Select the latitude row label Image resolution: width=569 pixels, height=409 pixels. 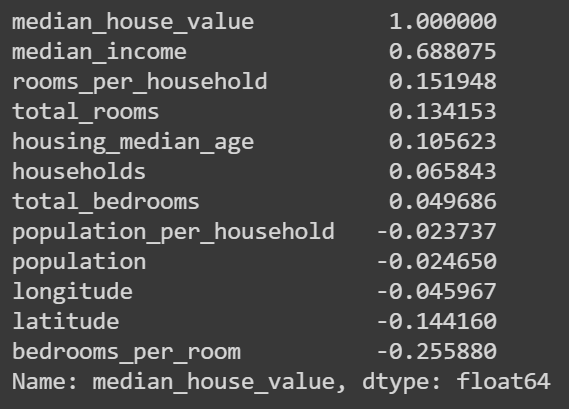pos(66,321)
